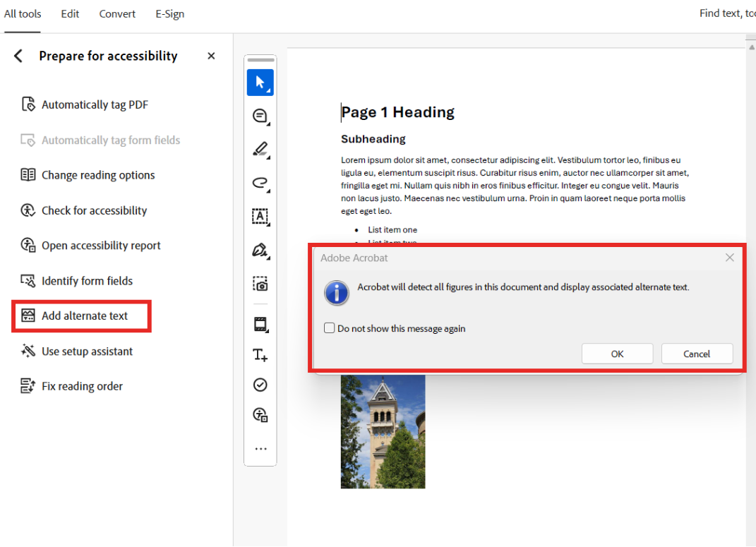Image resolution: width=756 pixels, height=547 pixels.
Task: Choose the lasso draw freehand tool
Action: tap(260, 183)
